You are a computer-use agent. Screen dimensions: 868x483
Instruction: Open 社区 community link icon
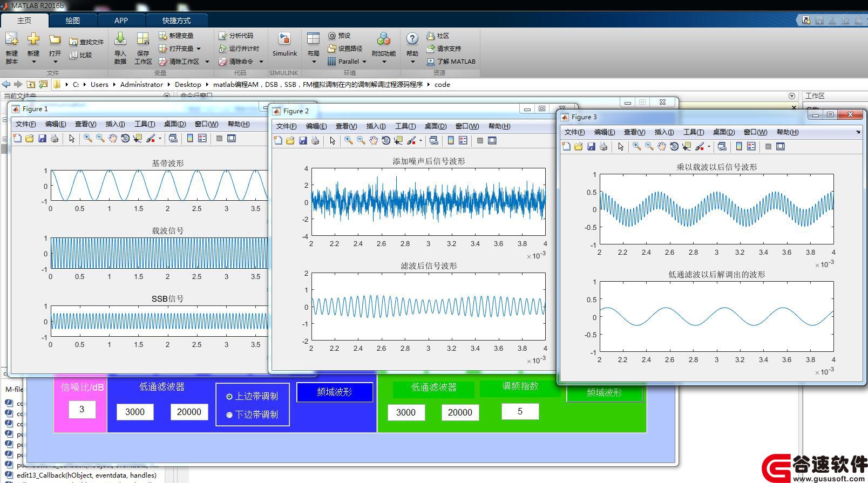tap(430, 35)
